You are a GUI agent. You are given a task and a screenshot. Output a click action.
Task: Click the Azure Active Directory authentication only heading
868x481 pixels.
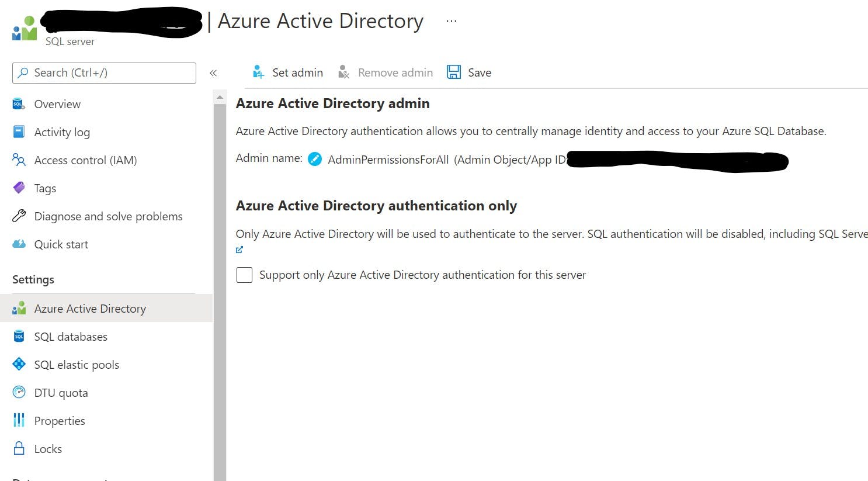pos(376,206)
